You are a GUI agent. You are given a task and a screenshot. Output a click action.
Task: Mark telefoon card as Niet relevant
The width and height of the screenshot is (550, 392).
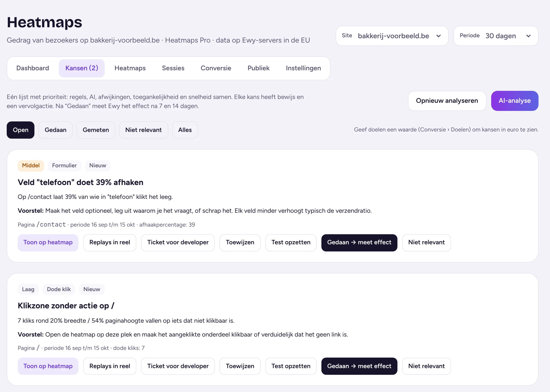[426, 243]
